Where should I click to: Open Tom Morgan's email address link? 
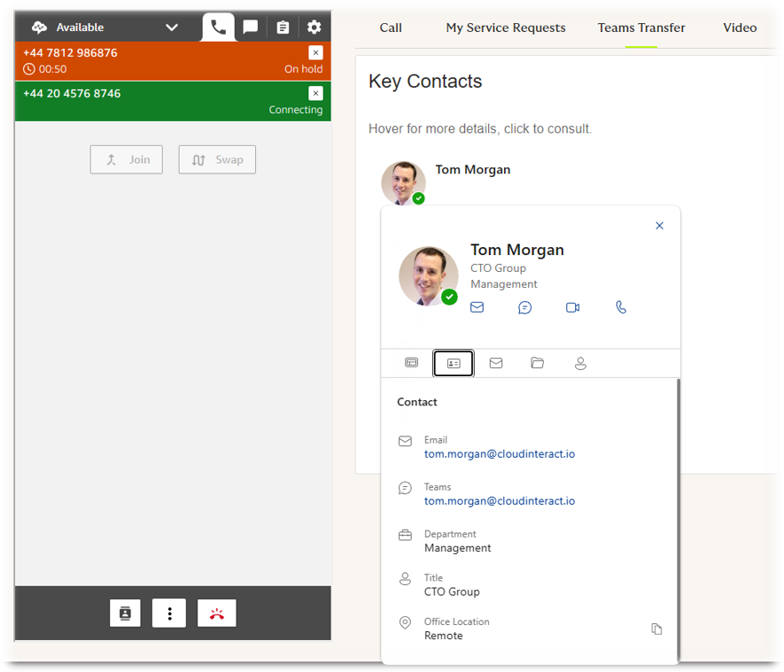[x=500, y=453]
